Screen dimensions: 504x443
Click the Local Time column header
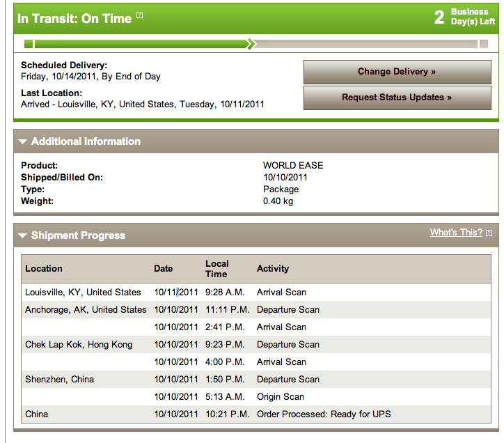(217, 269)
